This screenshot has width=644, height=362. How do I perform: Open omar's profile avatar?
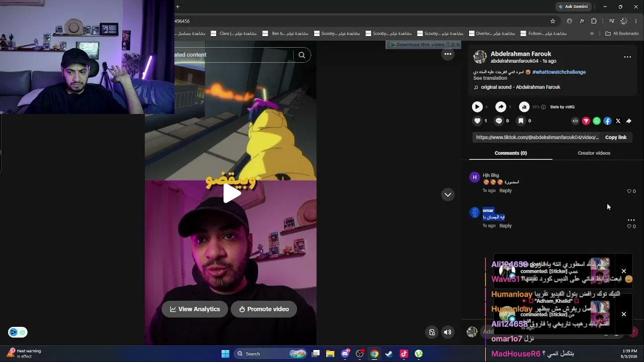[474, 212]
